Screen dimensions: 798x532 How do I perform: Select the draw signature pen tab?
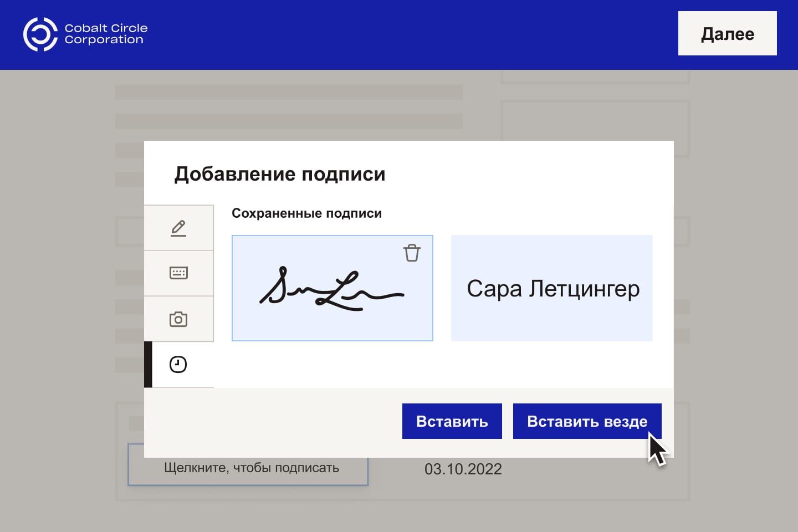click(x=179, y=228)
